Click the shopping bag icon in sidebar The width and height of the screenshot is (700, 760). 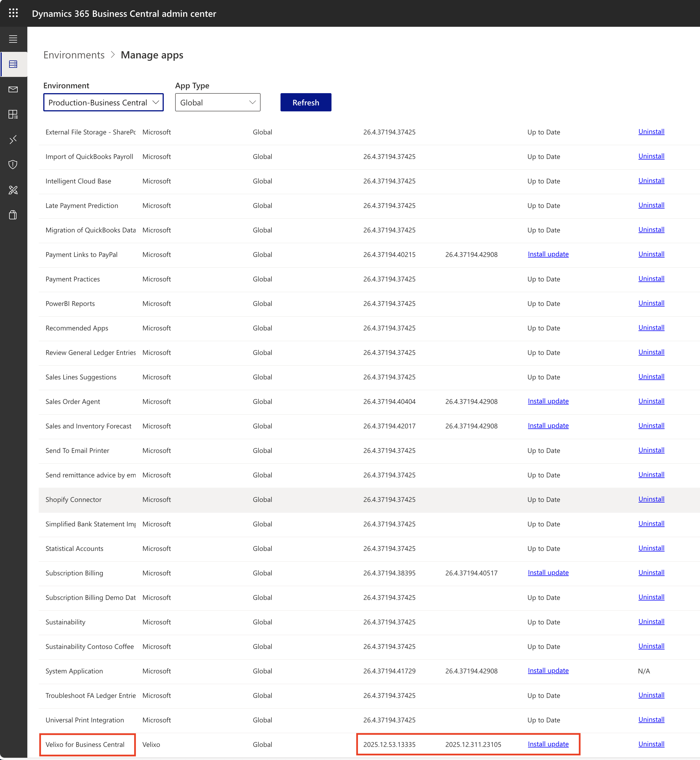point(13,215)
